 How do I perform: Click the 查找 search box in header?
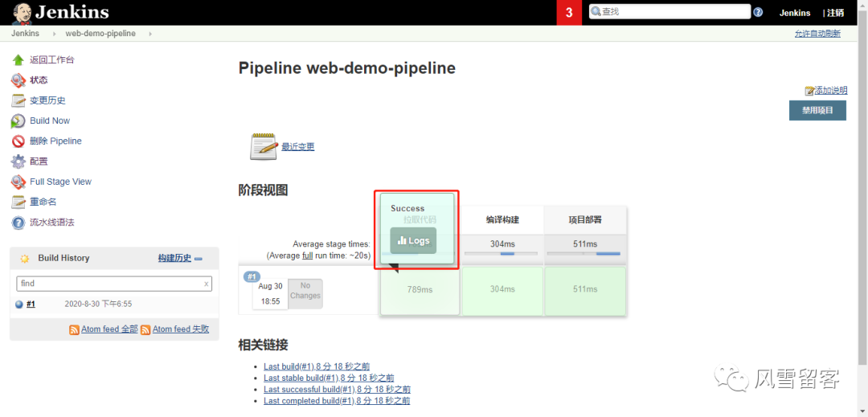[x=669, y=11]
